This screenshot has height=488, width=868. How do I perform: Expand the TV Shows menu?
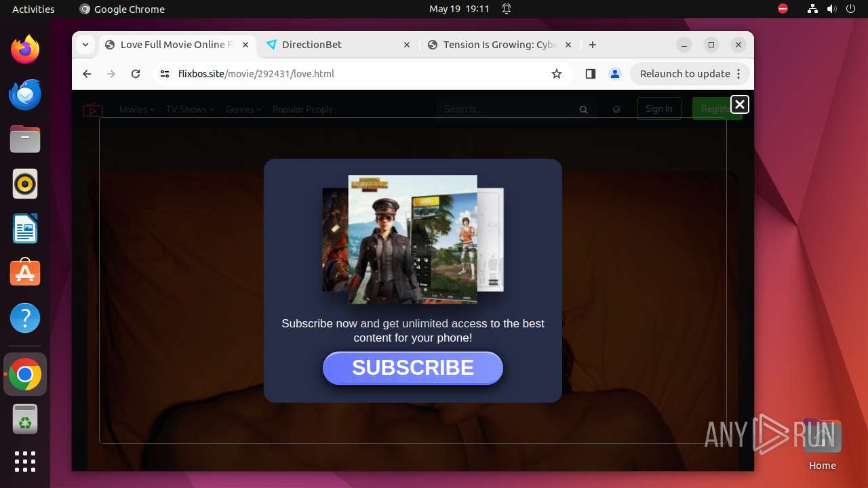coord(190,109)
